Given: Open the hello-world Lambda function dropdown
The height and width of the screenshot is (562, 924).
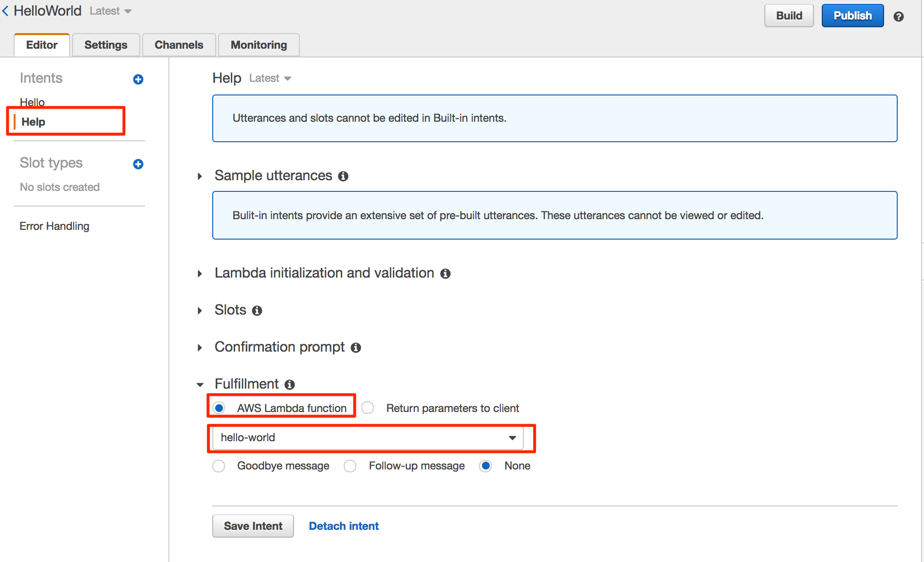Looking at the screenshot, I should [x=368, y=438].
